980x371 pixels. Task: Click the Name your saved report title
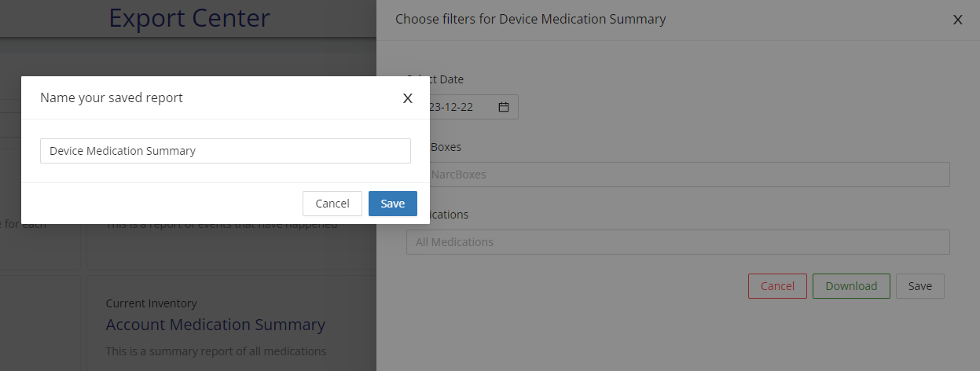click(112, 98)
